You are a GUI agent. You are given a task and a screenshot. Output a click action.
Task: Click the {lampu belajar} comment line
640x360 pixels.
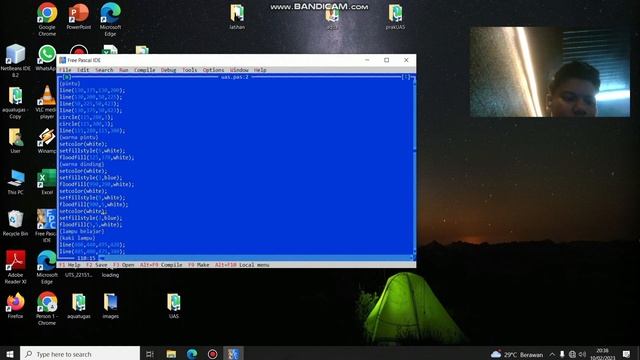pyautogui.click(x=82, y=231)
